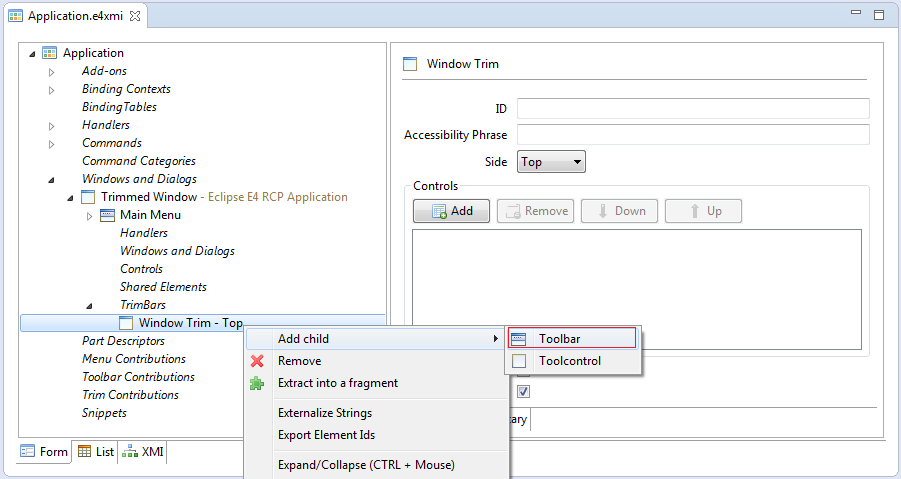The height and width of the screenshot is (479, 901).
Task: Minimize the editor pane
Action: coord(856,13)
